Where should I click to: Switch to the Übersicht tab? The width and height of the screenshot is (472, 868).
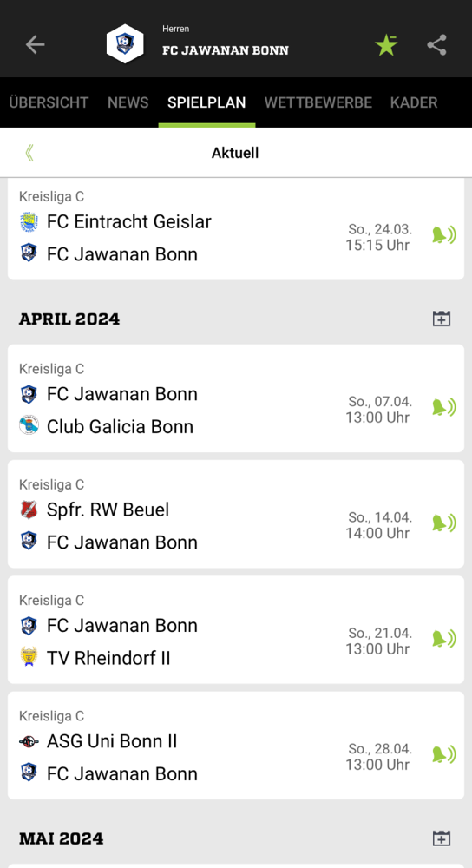click(49, 102)
